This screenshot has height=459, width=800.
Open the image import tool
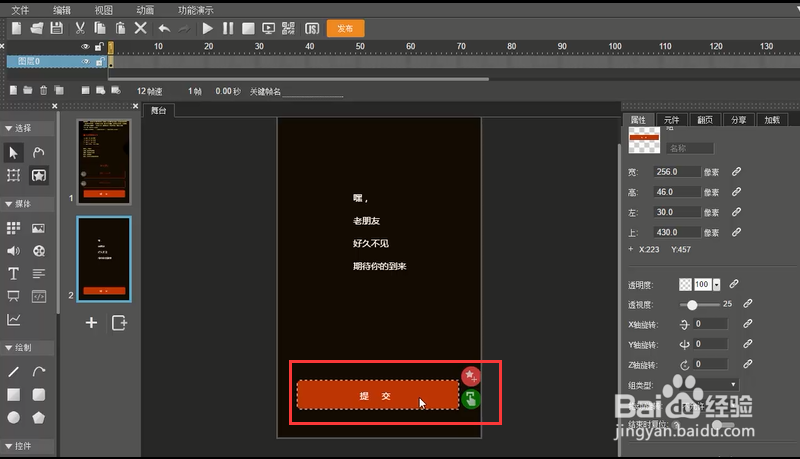tap(38, 228)
